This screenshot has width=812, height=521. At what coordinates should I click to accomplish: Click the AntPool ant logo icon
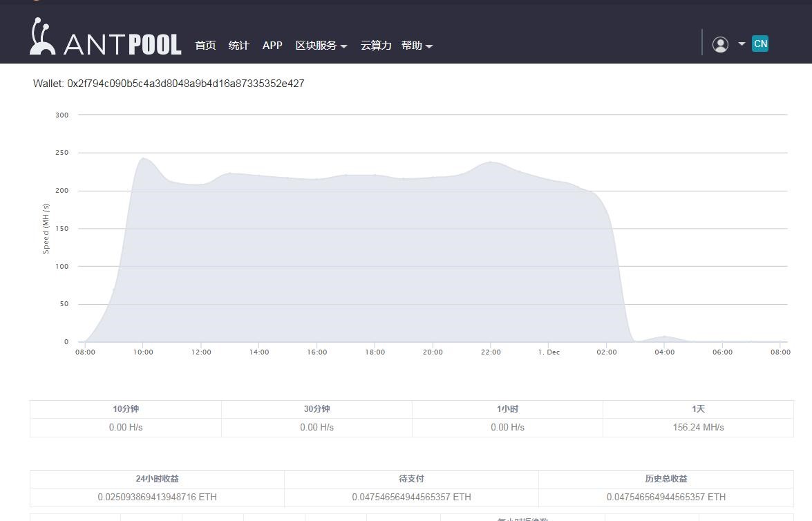(43, 37)
